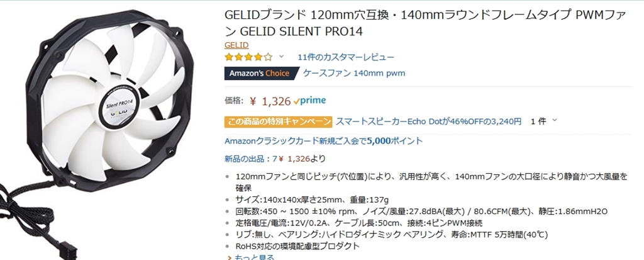Open the GELID brand link
Viewport: 644px width, 260px height.
[x=236, y=45]
